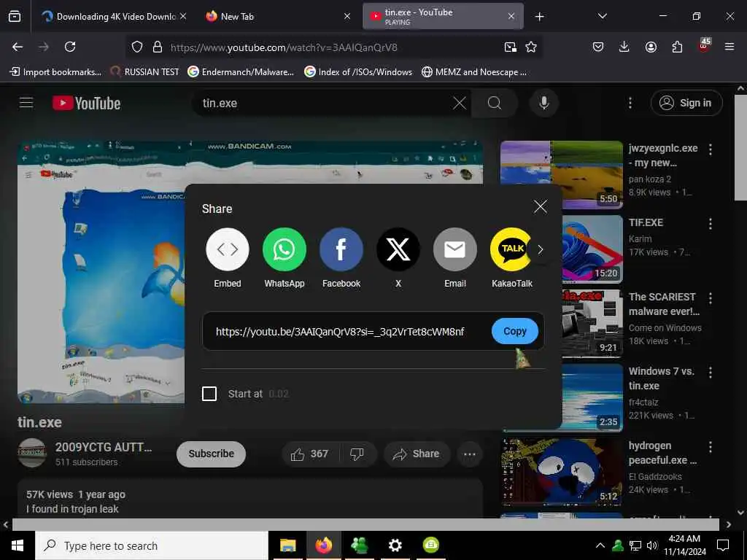Screen dimensions: 747x560
Task: Show hidden system tray icons
Action: (600, 545)
